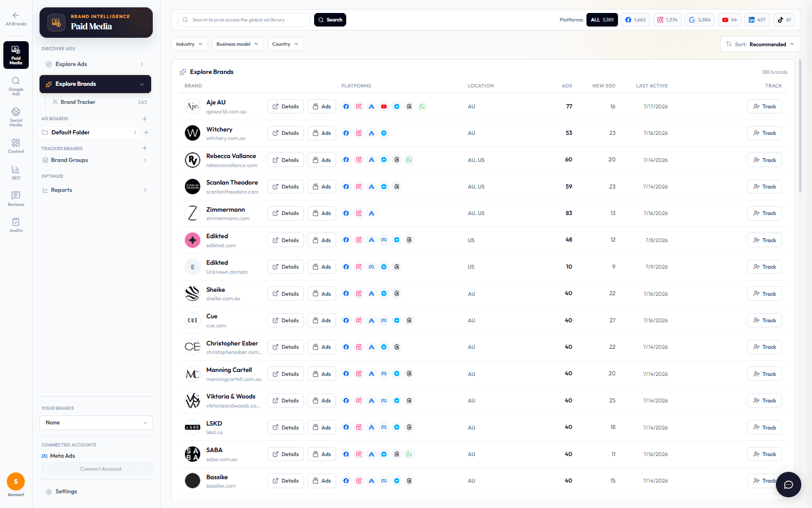The width and height of the screenshot is (812, 508).
Task: Track the Aje AU brand
Action: pos(765,107)
